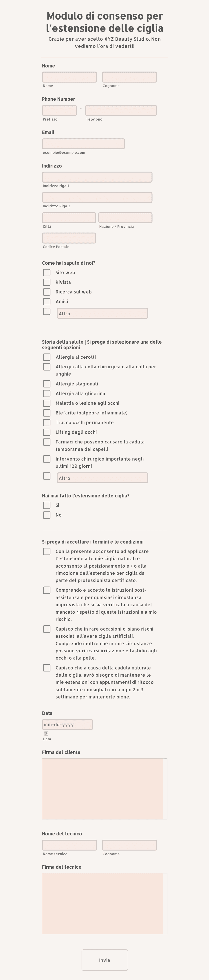
Task: Choose Si for previous lash extensions
Action: tap(47, 505)
